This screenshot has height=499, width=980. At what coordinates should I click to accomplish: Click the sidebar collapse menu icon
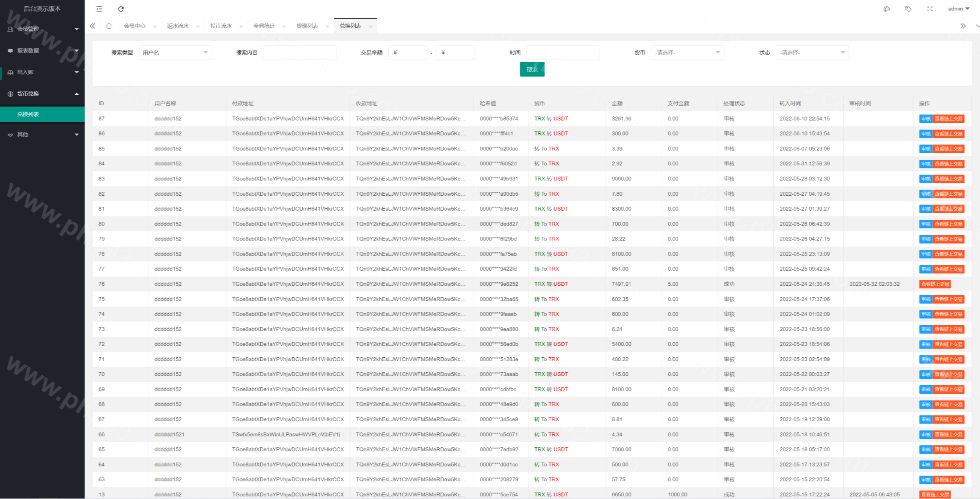(99, 9)
